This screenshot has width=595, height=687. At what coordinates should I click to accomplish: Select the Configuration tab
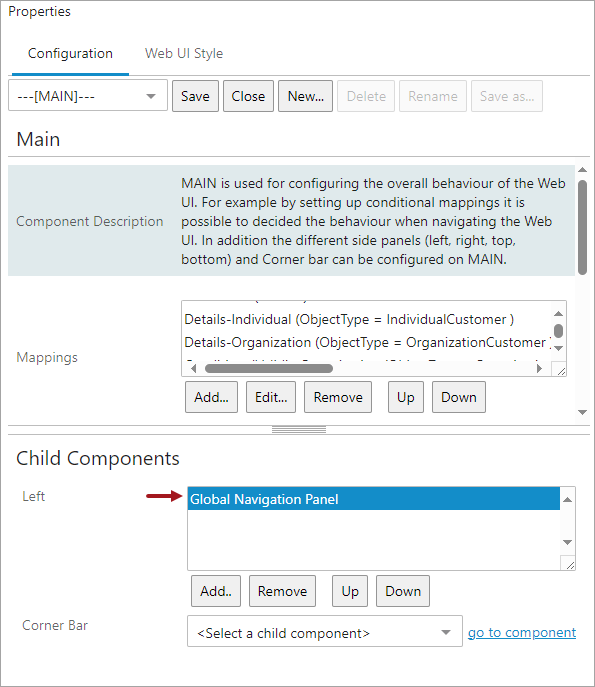[x=70, y=53]
